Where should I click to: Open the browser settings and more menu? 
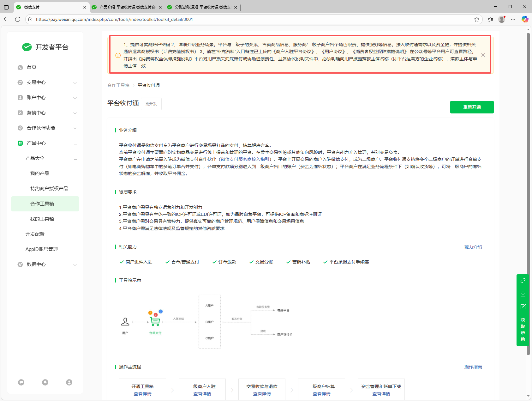pyautogui.click(x=513, y=19)
